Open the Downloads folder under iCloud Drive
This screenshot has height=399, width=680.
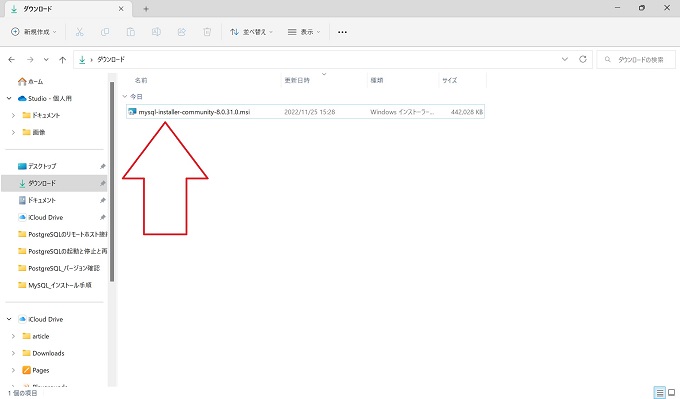[x=43, y=353]
